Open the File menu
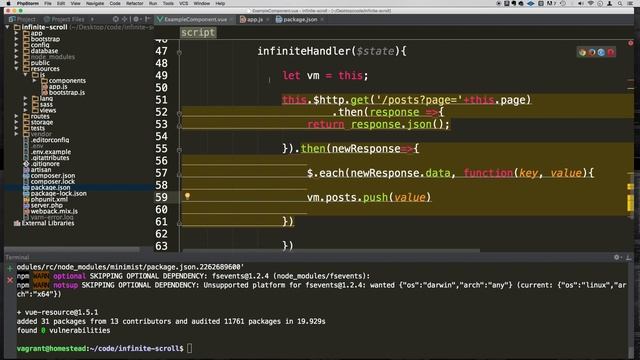 pos(48,3)
